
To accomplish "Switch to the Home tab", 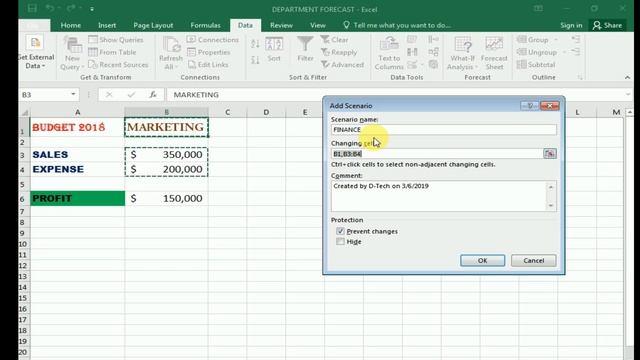I will [x=71, y=25].
